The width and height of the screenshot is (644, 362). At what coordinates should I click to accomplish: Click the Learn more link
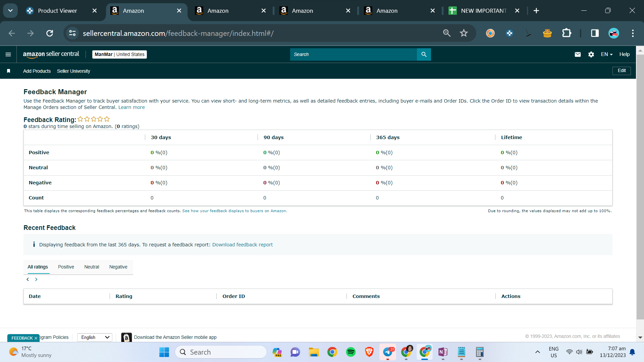point(131,108)
